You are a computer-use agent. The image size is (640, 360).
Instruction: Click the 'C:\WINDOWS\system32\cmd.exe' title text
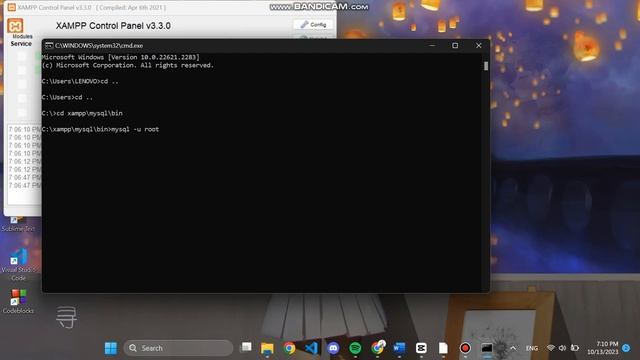99,46
